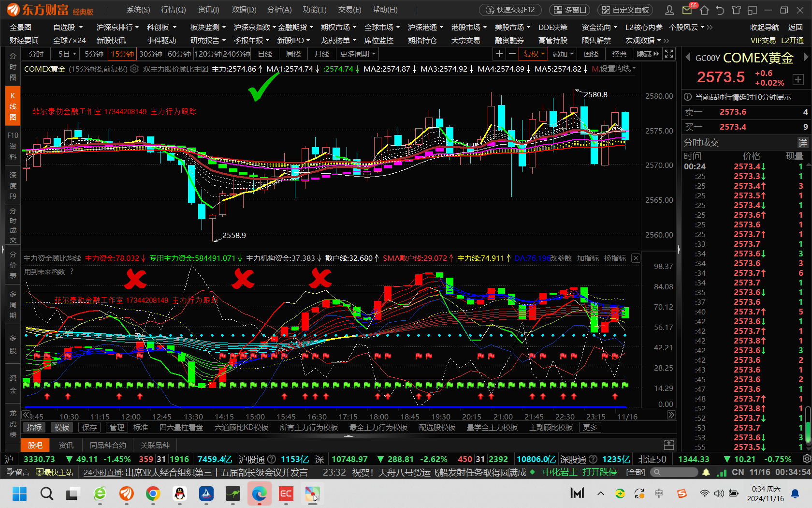
Task: Open the 系统(S) menu
Action: point(138,10)
